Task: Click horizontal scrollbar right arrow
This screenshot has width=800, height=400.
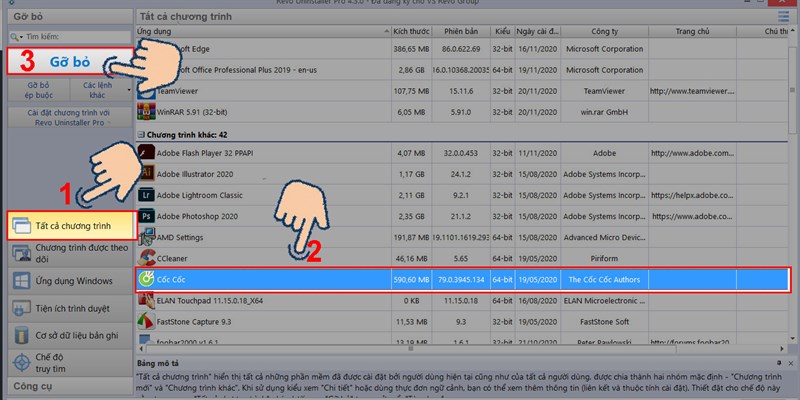Action: pyautogui.click(x=783, y=349)
